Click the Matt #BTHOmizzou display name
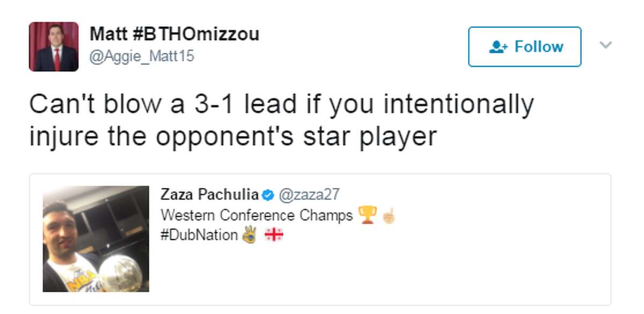The image size is (644, 314). point(174,34)
